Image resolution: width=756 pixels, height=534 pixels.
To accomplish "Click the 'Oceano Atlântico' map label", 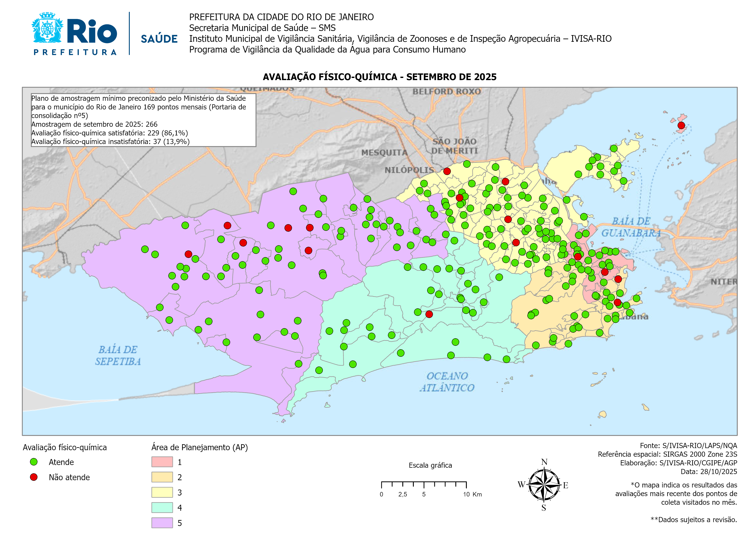I will (x=447, y=382).
